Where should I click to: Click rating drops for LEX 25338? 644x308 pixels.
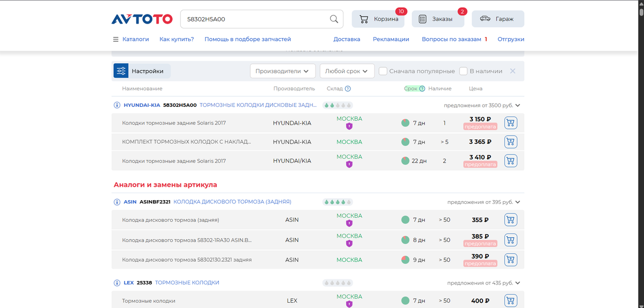point(338,283)
